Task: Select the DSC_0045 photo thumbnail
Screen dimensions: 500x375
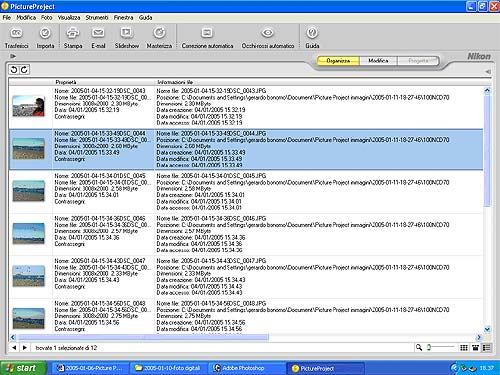Action: (28, 191)
